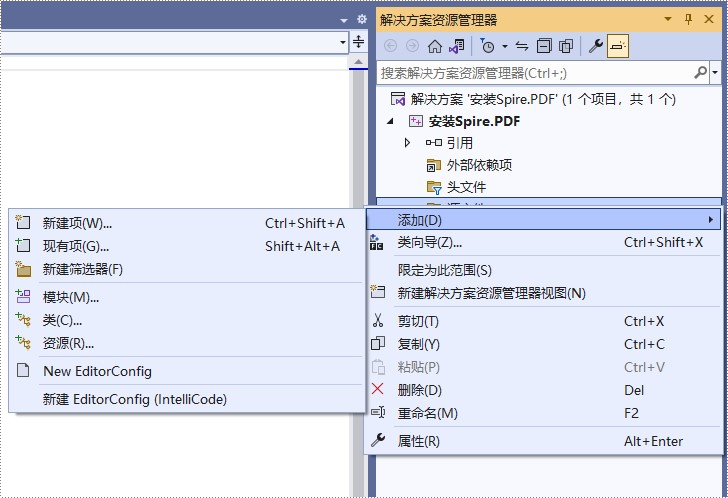Image resolution: width=728 pixels, height=498 pixels.
Task: Choose 复制(Y) from the context menu
Action: pyautogui.click(x=543, y=344)
